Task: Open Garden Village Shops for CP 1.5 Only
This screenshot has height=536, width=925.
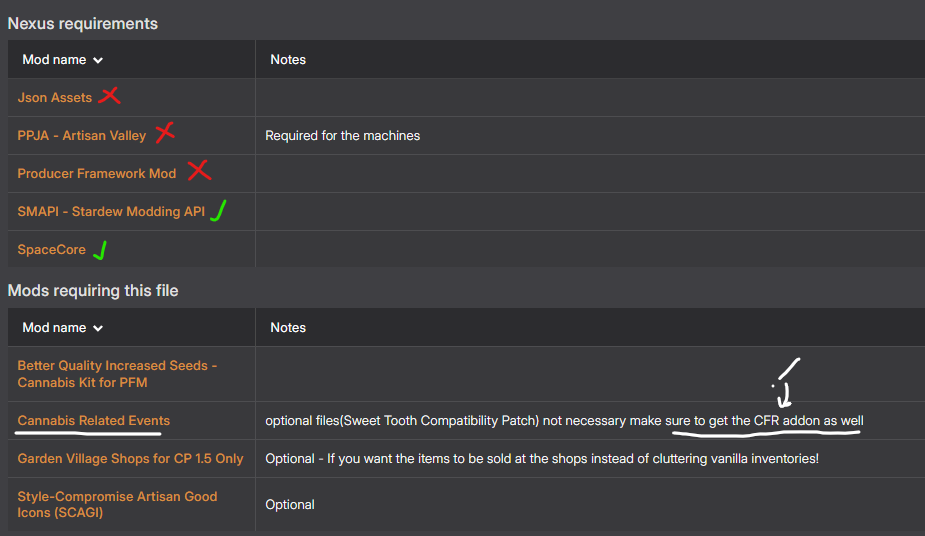Action: click(130, 459)
